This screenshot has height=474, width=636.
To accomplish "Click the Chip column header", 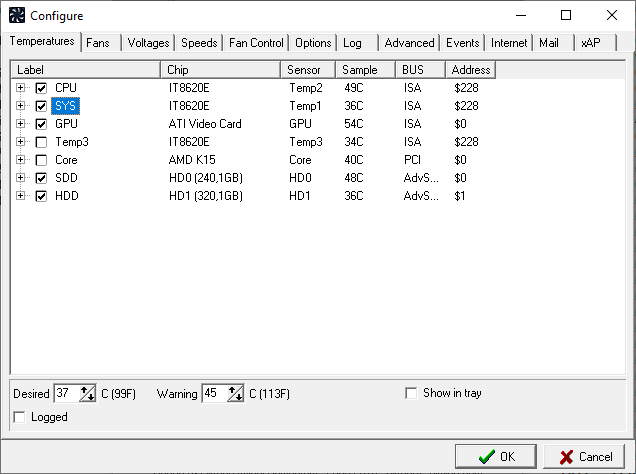I will 221,70.
